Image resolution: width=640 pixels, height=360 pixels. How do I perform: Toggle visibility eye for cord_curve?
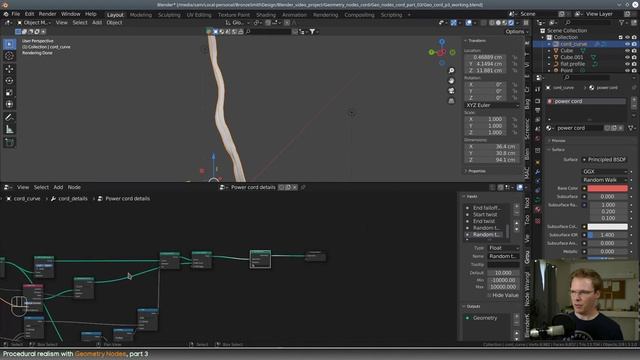click(627, 44)
